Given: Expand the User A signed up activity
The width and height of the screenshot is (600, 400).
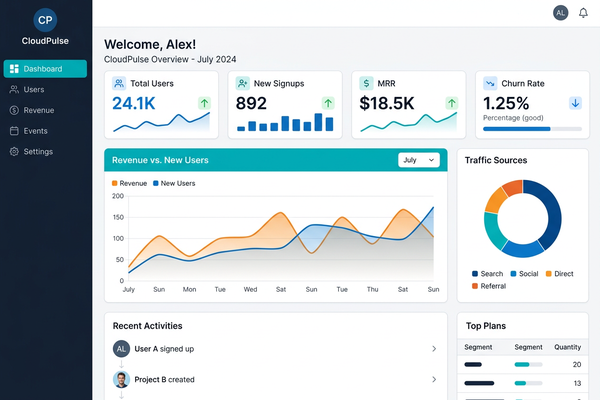Looking at the screenshot, I should point(433,349).
